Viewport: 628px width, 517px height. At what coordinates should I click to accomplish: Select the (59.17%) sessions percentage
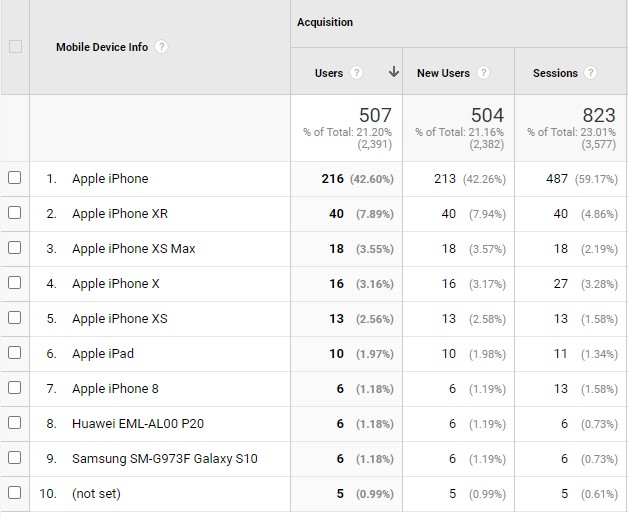click(596, 179)
